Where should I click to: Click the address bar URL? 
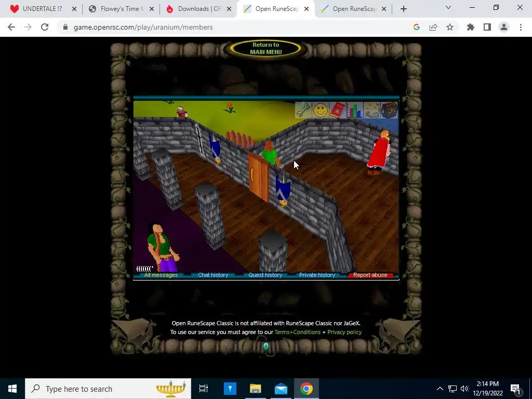[x=143, y=27]
